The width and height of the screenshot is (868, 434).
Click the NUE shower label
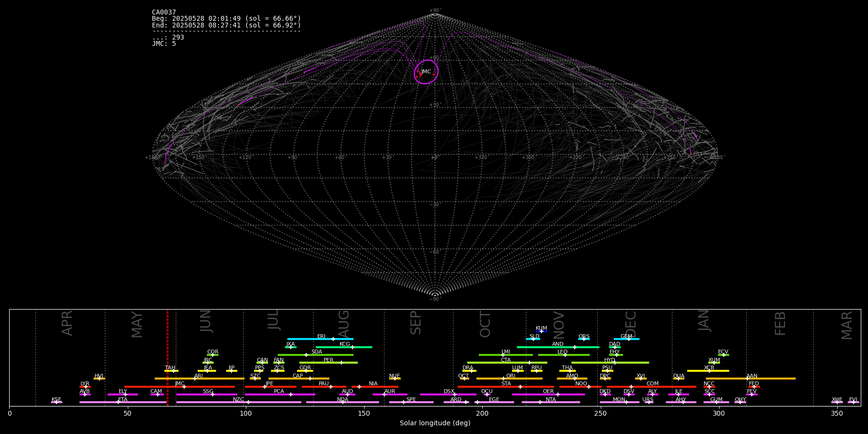click(394, 376)
